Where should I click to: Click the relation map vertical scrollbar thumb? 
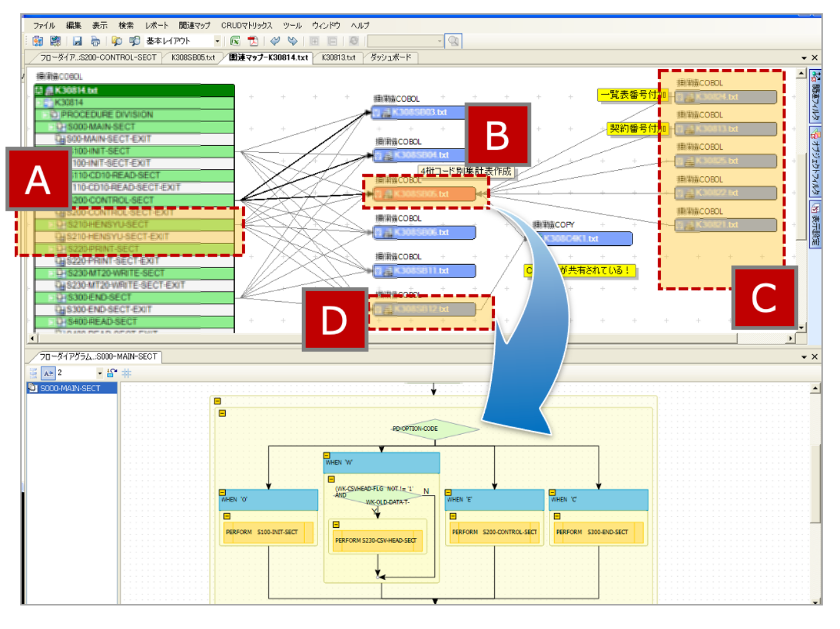801,196
